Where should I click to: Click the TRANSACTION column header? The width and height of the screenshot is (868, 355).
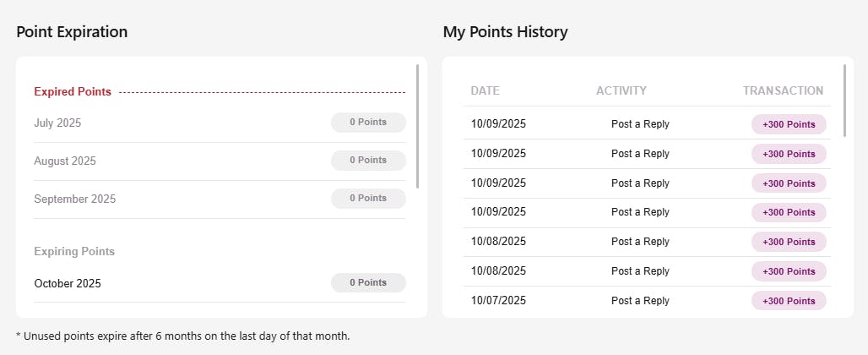[783, 90]
